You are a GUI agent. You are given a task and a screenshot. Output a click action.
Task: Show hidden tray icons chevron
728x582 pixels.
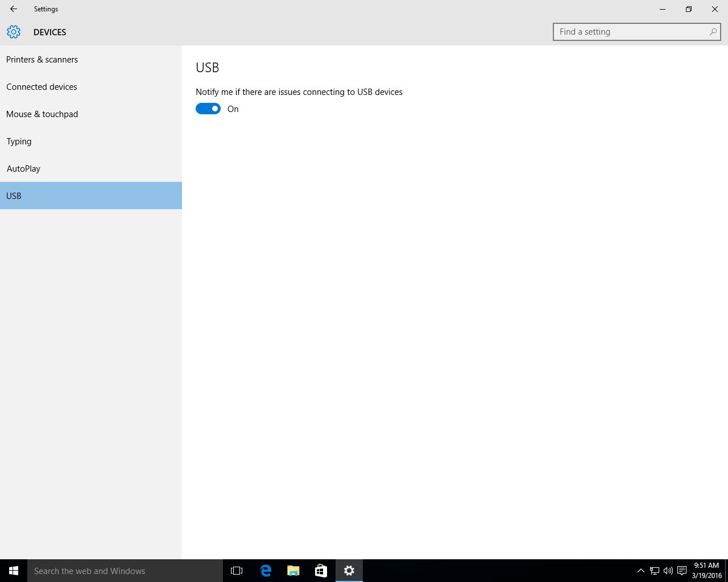(640, 571)
